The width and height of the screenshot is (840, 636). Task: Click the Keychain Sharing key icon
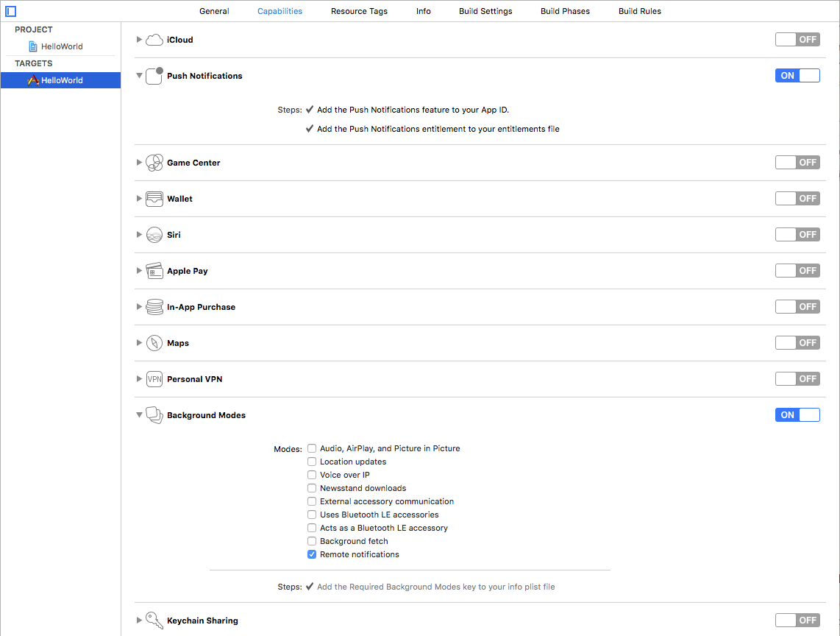pos(154,621)
